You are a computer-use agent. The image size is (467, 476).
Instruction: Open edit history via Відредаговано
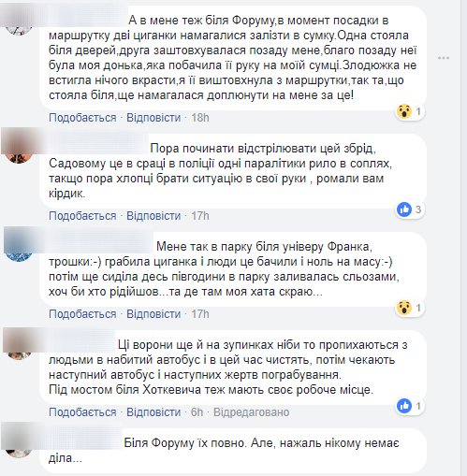[x=251, y=412]
